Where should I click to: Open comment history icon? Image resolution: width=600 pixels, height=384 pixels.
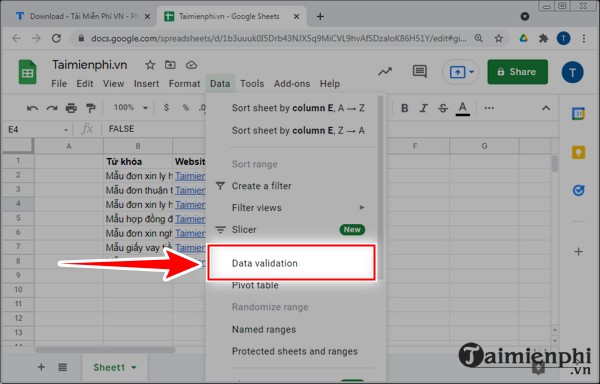(420, 72)
